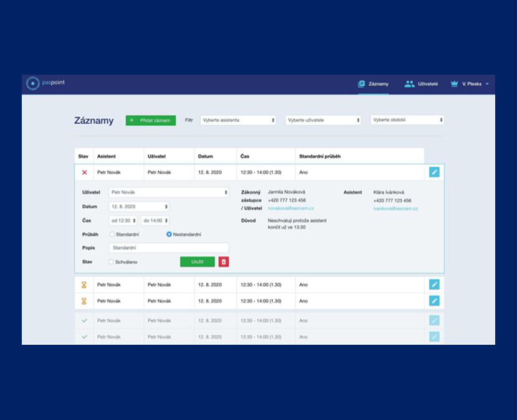Click the red trash delete icon
This screenshot has height=420, width=517.
point(224,262)
